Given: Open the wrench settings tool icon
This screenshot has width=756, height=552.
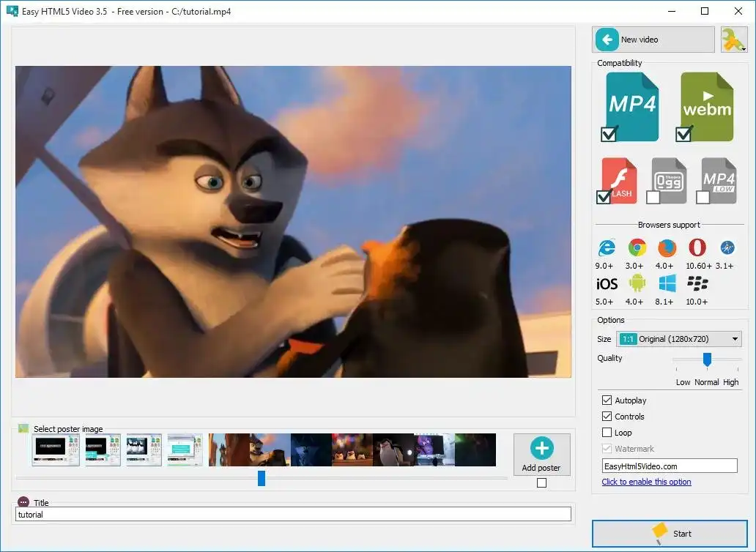Looking at the screenshot, I should [734, 40].
